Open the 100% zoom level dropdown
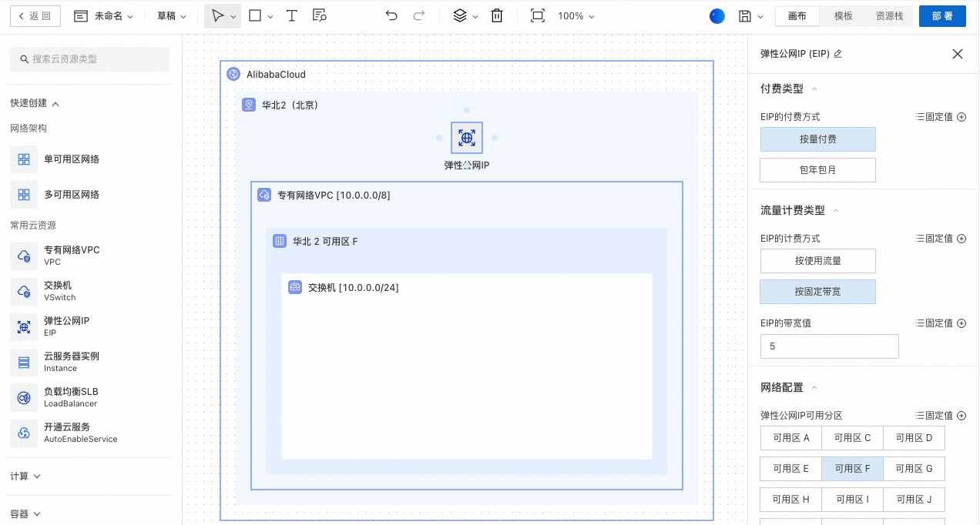980x525 pixels. (576, 16)
